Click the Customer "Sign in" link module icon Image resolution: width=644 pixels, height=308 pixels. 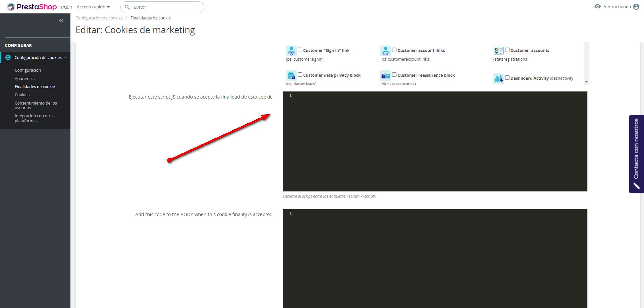(x=291, y=51)
